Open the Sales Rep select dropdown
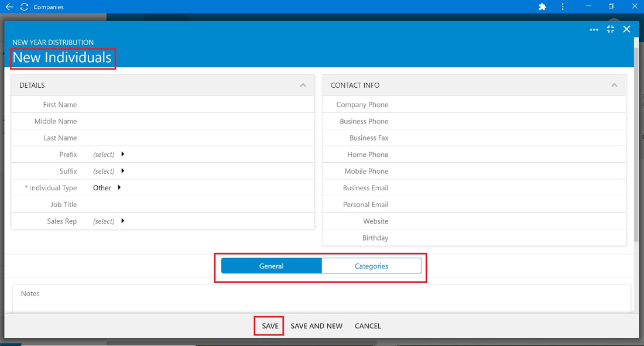The height and width of the screenshot is (346, 644). [x=108, y=221]
